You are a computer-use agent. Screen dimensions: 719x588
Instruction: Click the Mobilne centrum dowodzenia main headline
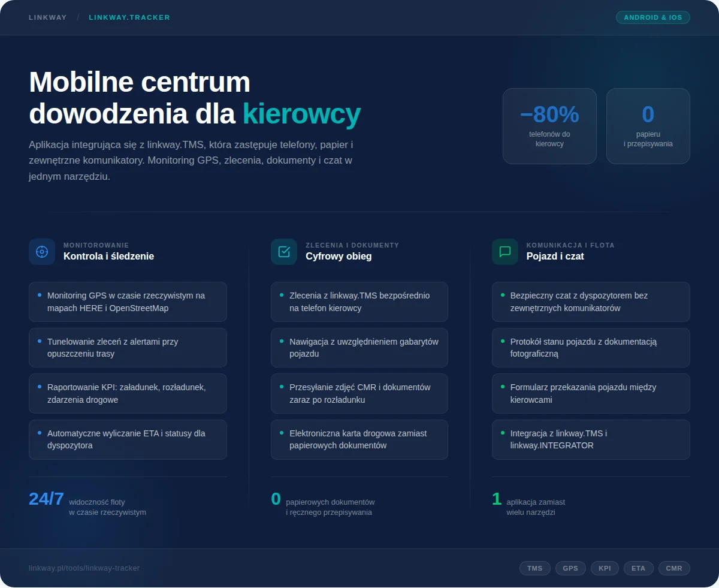click(195, 98)
